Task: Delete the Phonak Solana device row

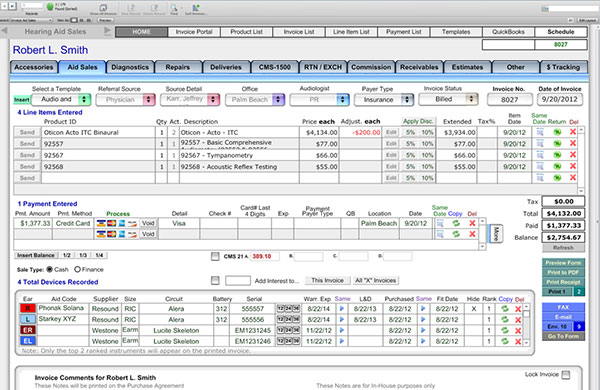Action: tap(518, 309)
